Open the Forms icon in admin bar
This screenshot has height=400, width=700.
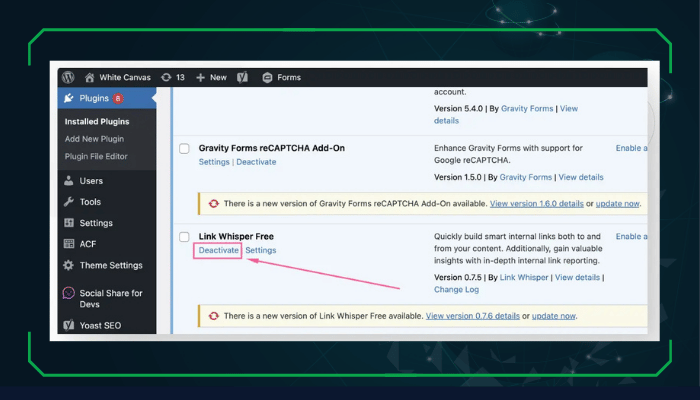[268, 77]
